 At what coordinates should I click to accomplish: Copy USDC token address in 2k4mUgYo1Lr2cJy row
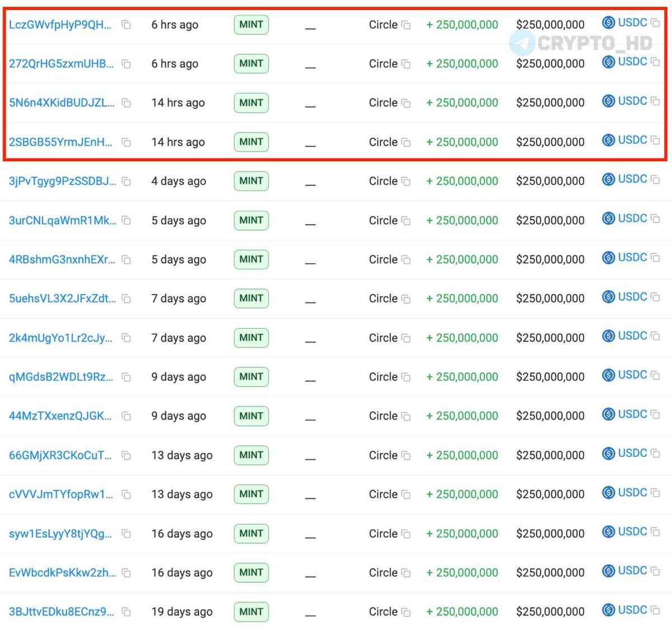pos(655,336)
